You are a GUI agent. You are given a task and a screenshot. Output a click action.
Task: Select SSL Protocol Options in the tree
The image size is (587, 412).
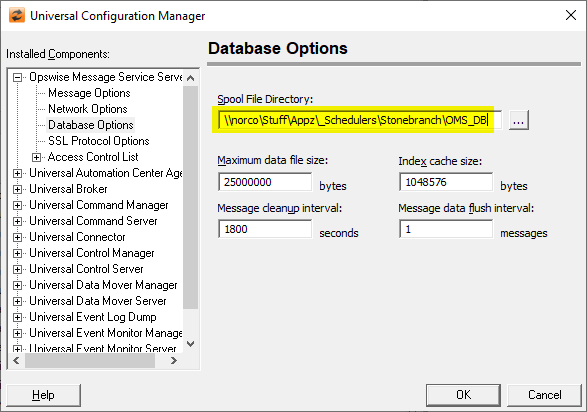pyautogui.click(x=98, y=141)
